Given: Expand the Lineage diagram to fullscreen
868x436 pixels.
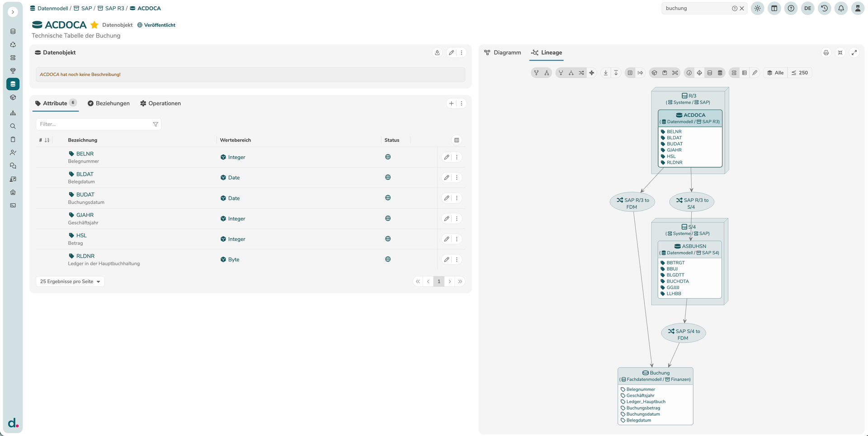Looking at the screenshot, I should point(854,52).
